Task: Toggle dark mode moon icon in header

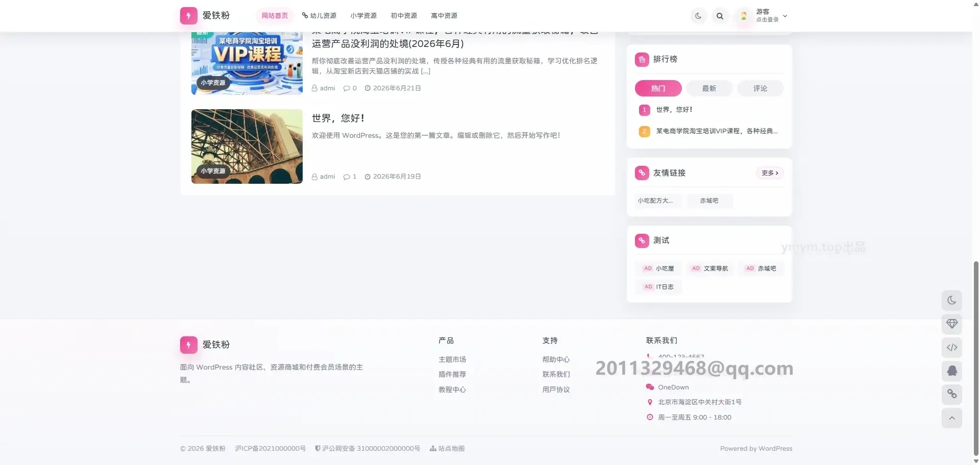Action: pyautogui.click(x=698, y=16)
